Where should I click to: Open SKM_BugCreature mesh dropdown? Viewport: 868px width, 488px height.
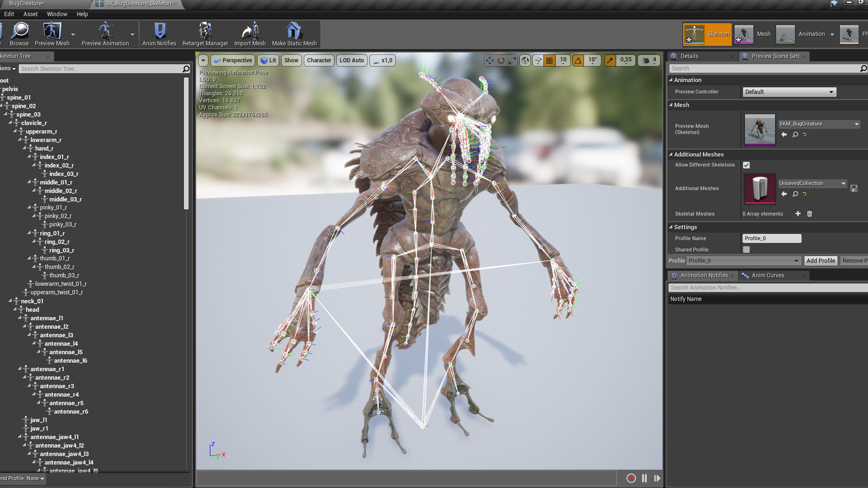point(819,124)
